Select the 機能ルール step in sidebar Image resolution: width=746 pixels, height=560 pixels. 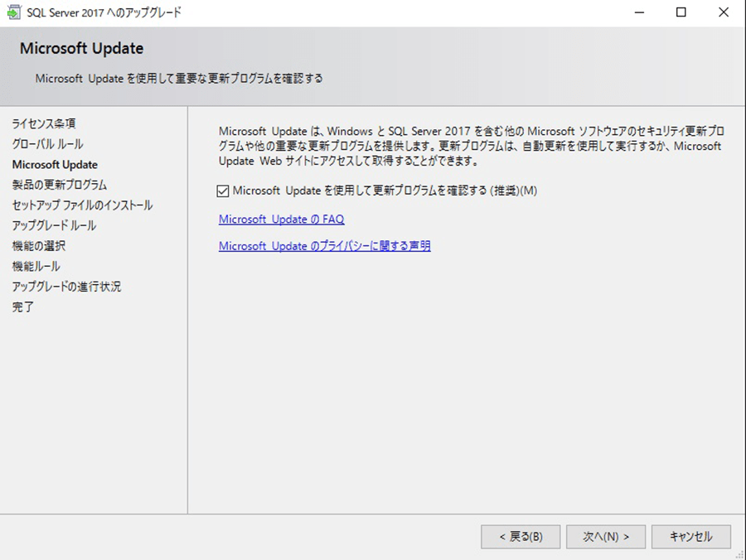(36, 266)
